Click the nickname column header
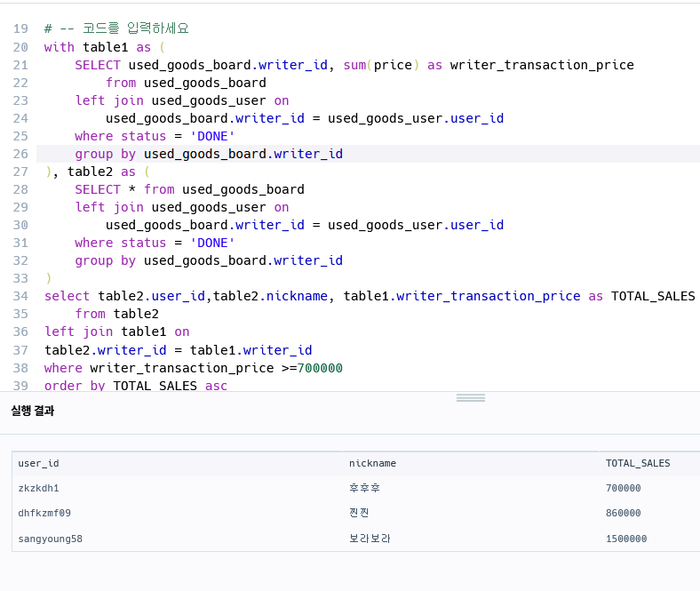This screenshot has height=591, width=700. [372, 463]
